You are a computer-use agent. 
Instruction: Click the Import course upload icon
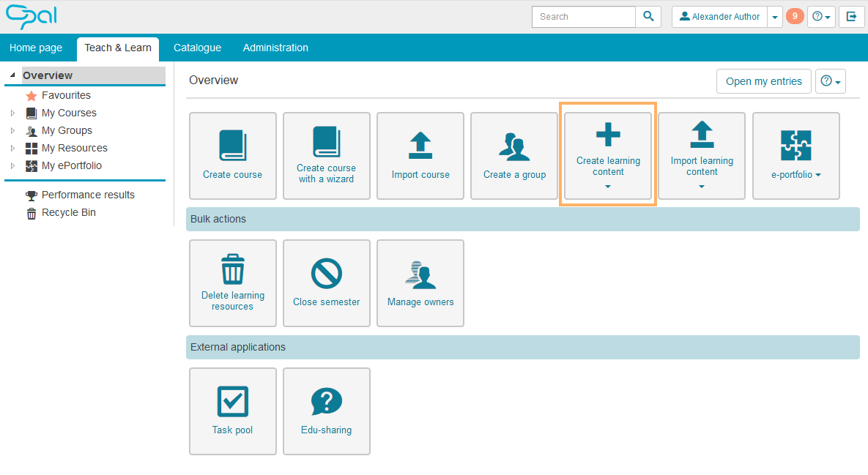(420, 145)
